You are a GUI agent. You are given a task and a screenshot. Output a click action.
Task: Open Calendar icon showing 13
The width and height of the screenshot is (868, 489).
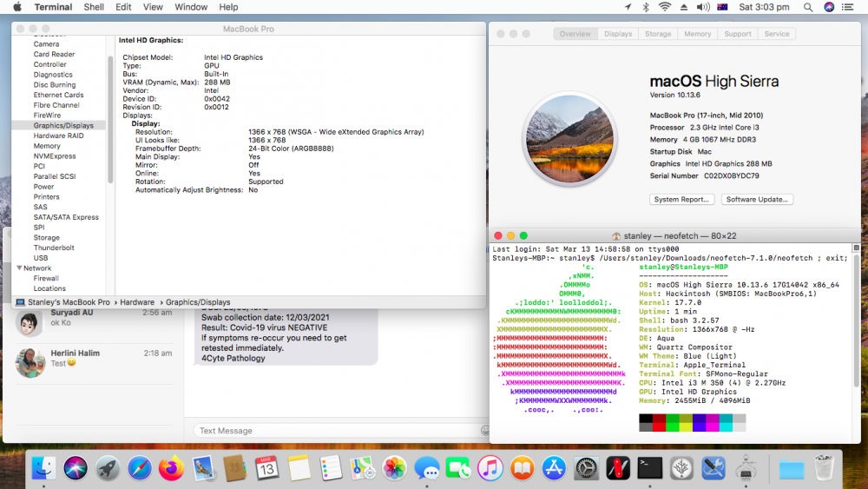tap(266, 468)
